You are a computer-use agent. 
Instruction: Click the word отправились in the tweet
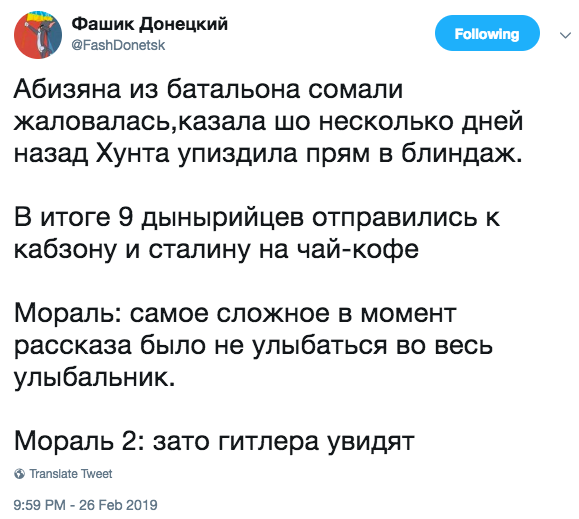pyautogui.click(x=394, y=218)
